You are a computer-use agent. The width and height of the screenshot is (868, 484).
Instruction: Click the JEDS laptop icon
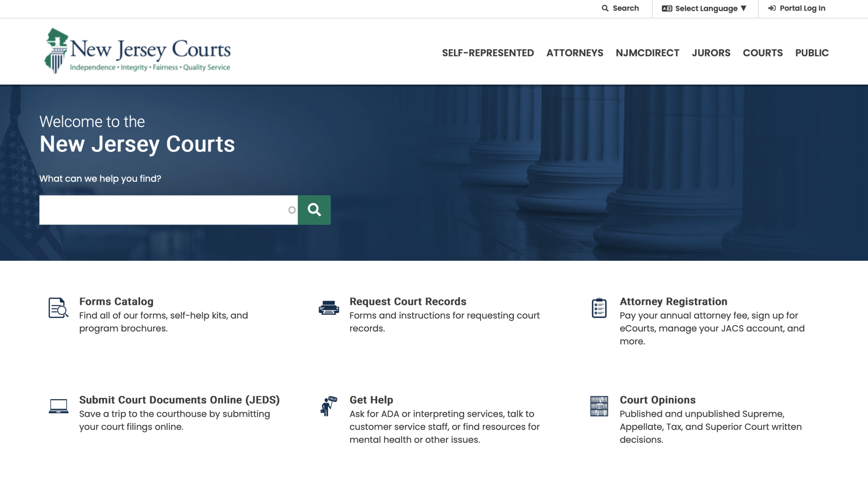(58, 406)
